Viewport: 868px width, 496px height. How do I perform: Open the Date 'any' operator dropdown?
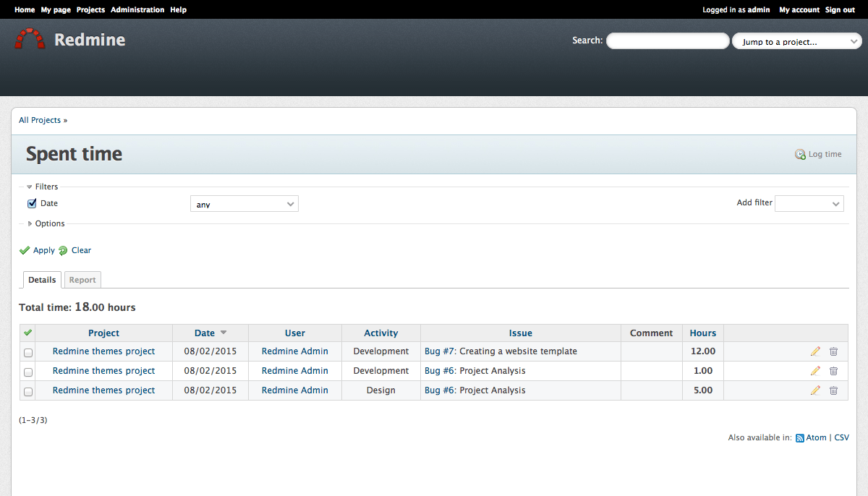[244, 205]
